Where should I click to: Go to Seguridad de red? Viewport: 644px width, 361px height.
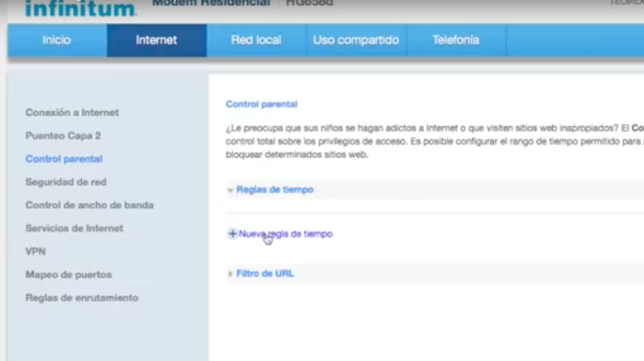66,182
